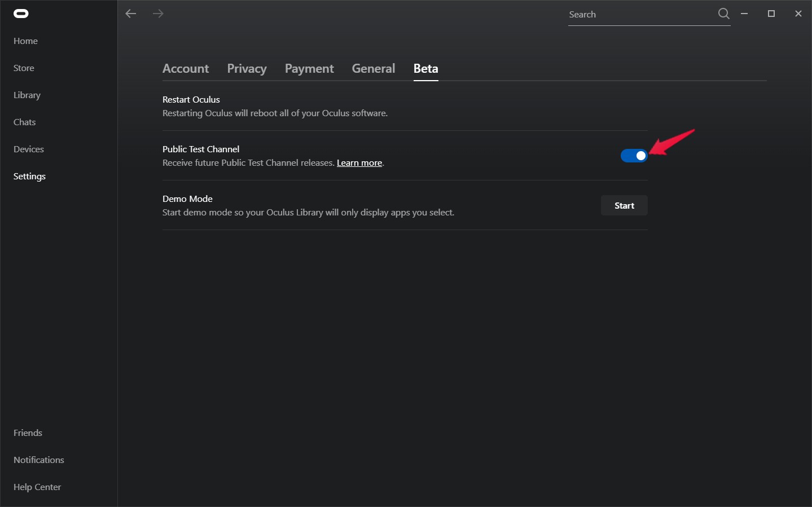This screenshot has height=507, width=812.
Task: Click in the Search field
Action: point(641,15)
